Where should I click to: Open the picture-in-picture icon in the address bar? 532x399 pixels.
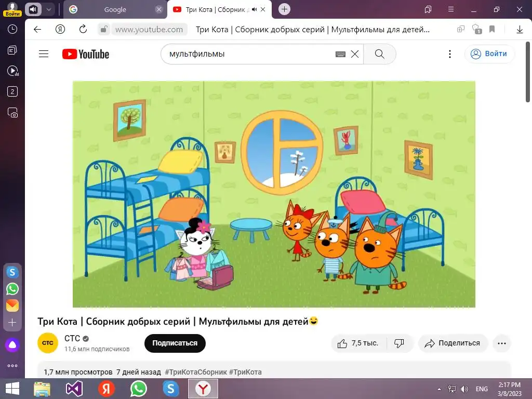460,29
